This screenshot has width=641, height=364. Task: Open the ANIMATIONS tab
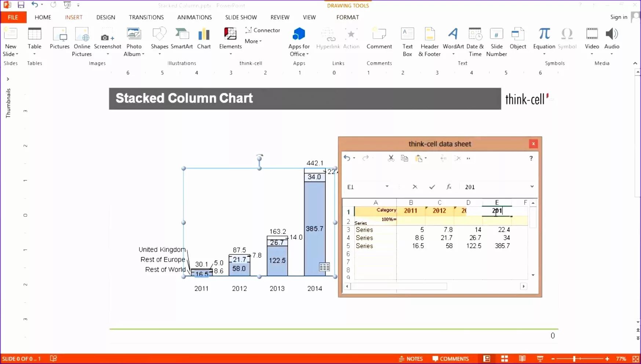click(x=194, y=17)
